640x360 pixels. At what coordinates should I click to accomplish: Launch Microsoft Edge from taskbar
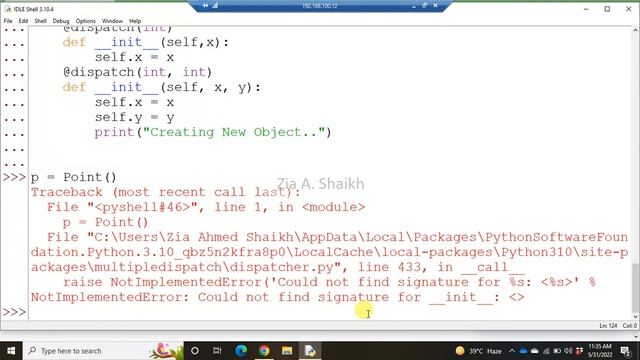point(241,351)
